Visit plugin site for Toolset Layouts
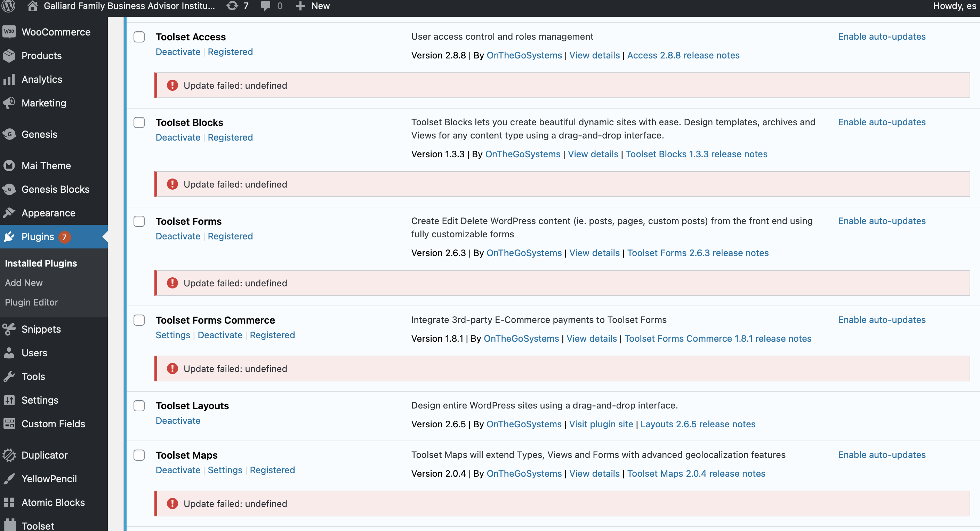980x531 pixels. click(601, 424)
